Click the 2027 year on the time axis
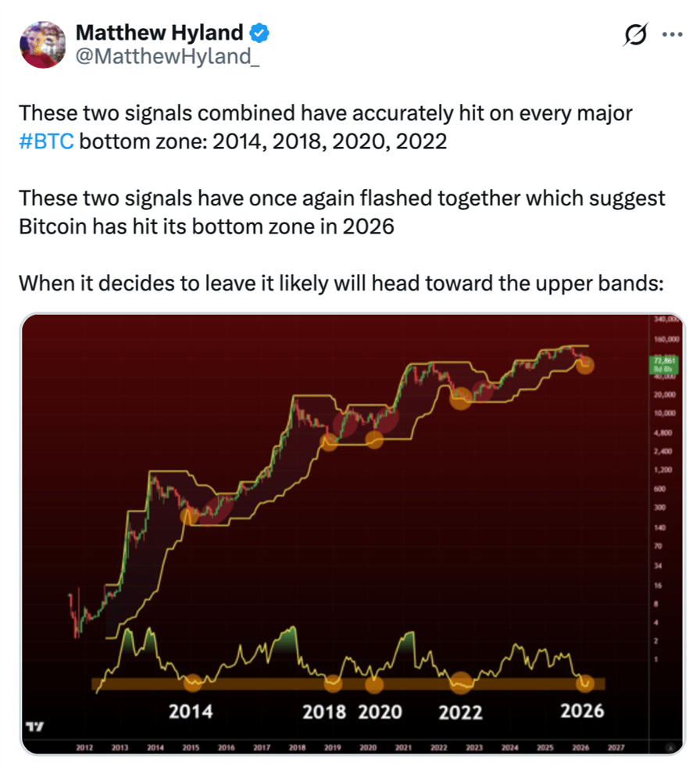Screen dimensions: 700x770 coord(616,747)
